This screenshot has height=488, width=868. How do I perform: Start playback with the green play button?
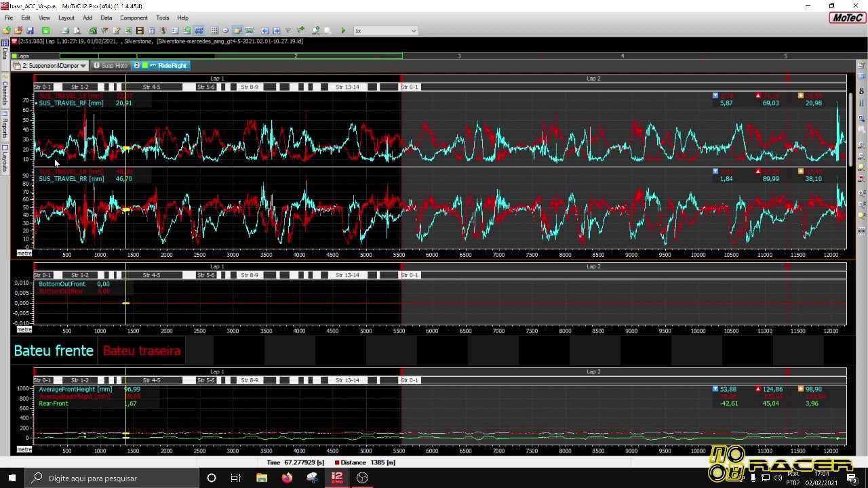click(x=343, y=30)
